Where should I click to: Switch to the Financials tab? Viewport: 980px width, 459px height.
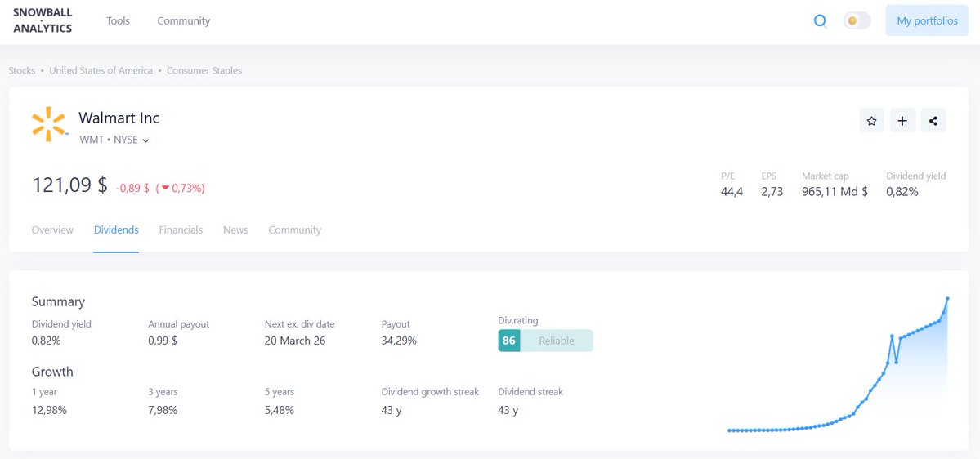click(181, 229)
